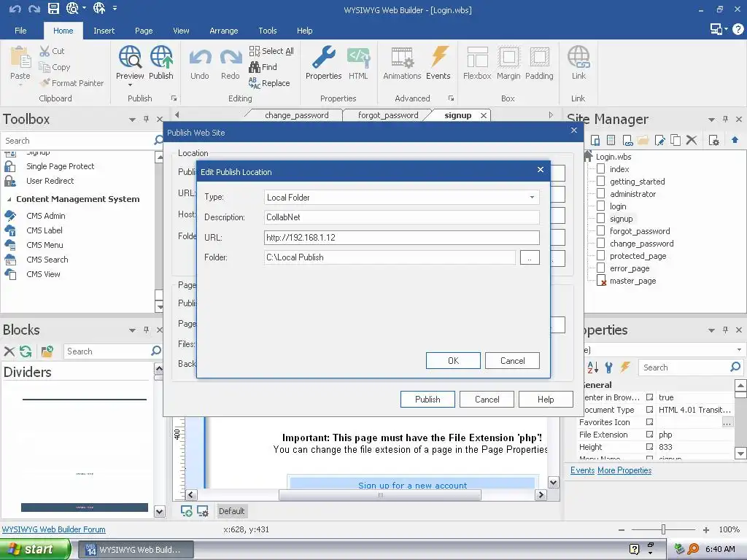The height and width of the screenshot is (560, 747).
Task: Open the WYSIWYG Web Builder Forum link
Action: (54, 529)
